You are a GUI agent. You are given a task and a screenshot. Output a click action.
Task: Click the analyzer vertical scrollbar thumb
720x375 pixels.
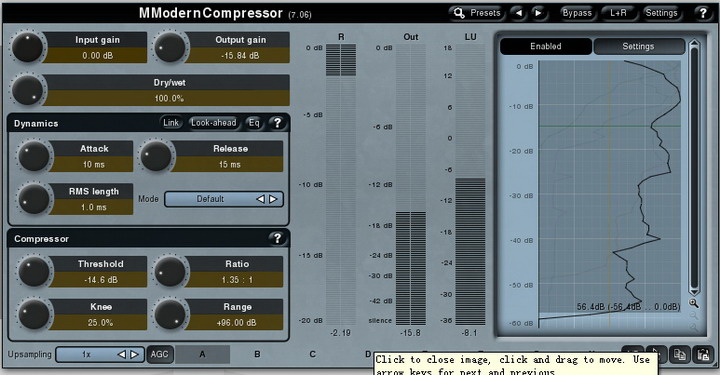coord(694,167)
